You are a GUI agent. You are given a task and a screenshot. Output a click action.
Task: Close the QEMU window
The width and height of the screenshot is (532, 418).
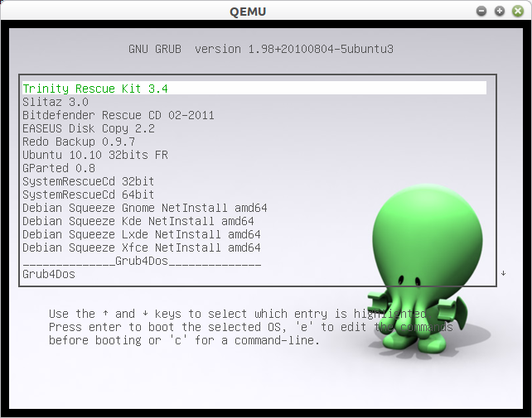pyautogui.click(x=518, y=12)
